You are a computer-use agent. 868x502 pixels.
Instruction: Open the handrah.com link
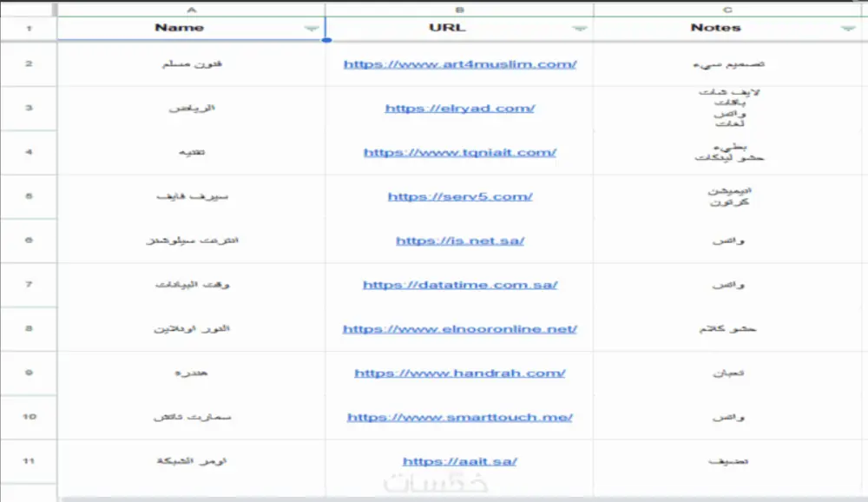pyautogui.click(x=460, y=373)
